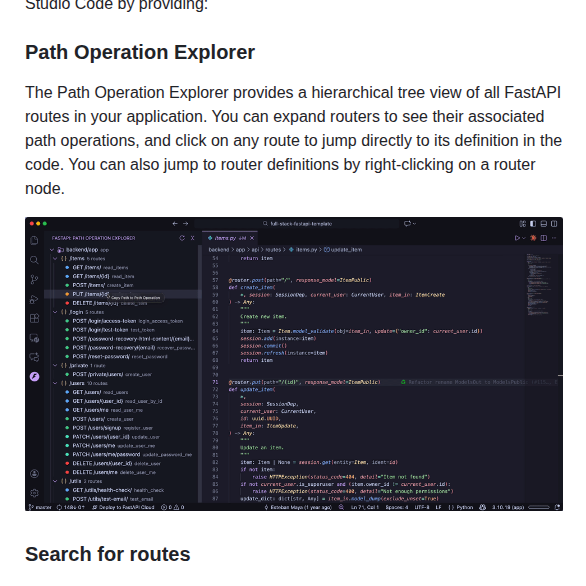Select GET /items/{id} read_item route

[x=123, y=276]
